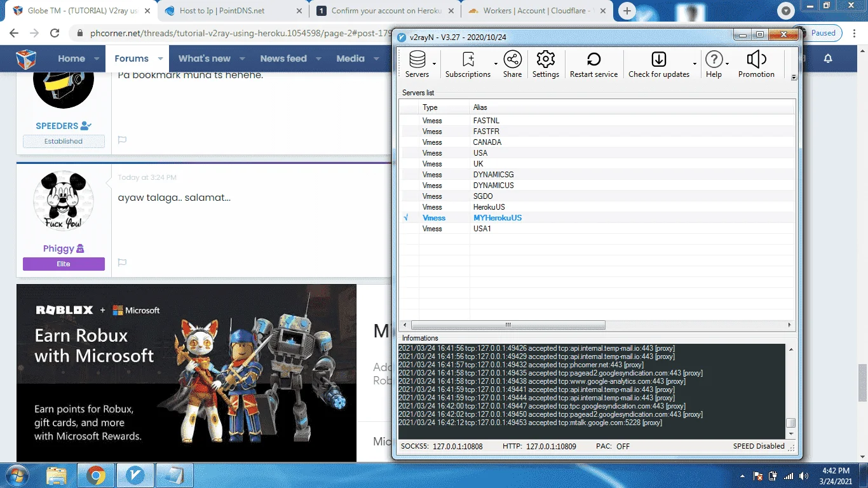
Task: Open the Servers toolbar icon in v2rayN
Action: tap(417, 60)
